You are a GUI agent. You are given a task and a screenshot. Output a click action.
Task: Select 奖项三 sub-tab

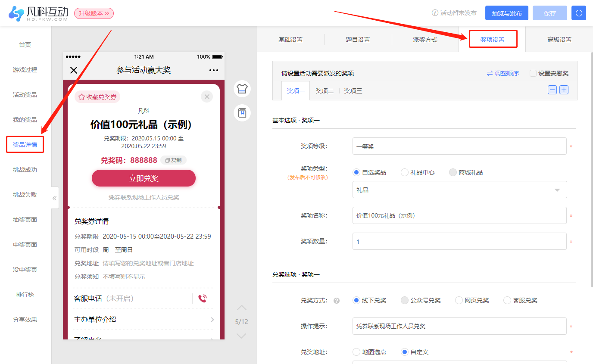[x=353, y=91]
